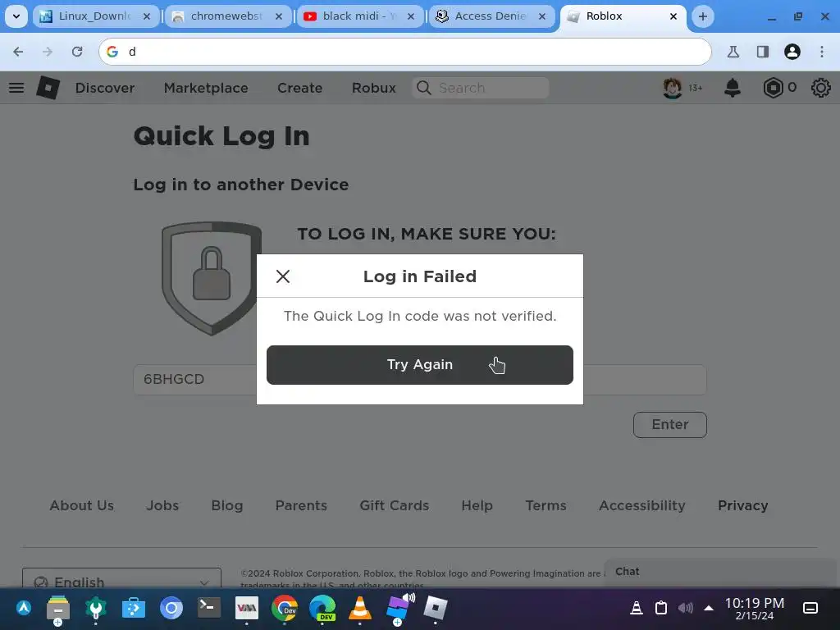This screenshot has height=630, width=840.
Task: Open a new browser tab
Action: tap(703, 16)
